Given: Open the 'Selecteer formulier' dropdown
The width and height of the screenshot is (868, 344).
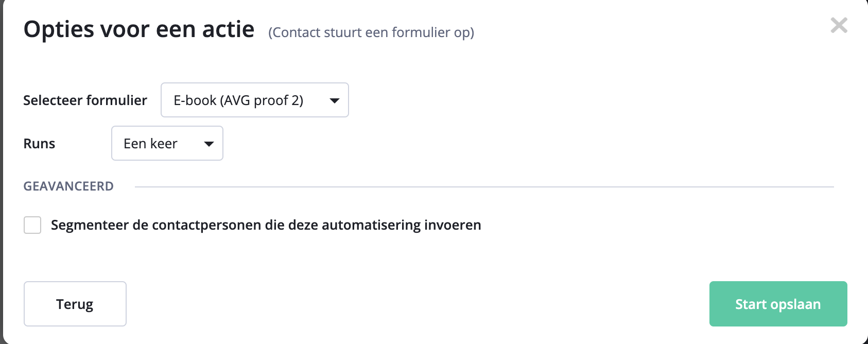Looking at the screenshot, I should click(x=254, y=100).
